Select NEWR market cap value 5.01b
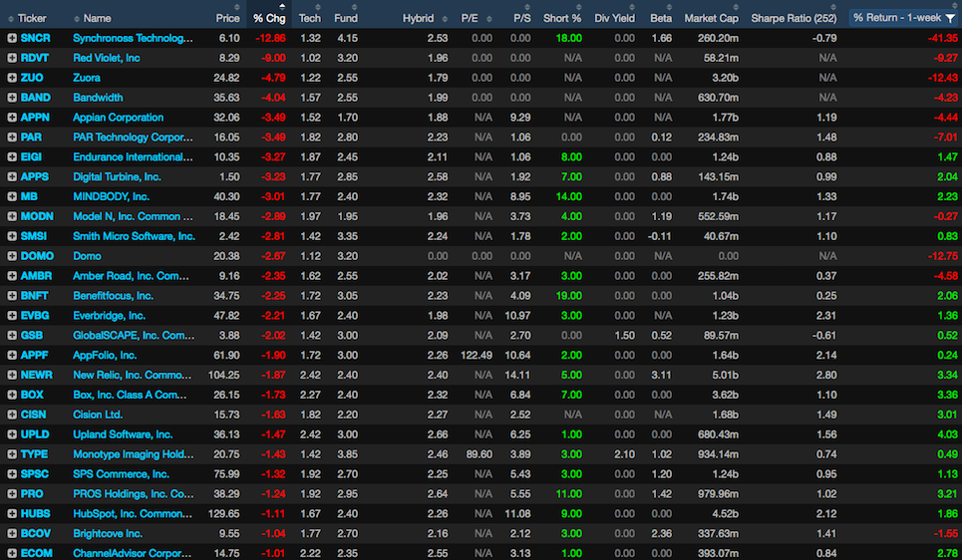The height and width of the screenshot is (560, 962). tap(725, 375)
